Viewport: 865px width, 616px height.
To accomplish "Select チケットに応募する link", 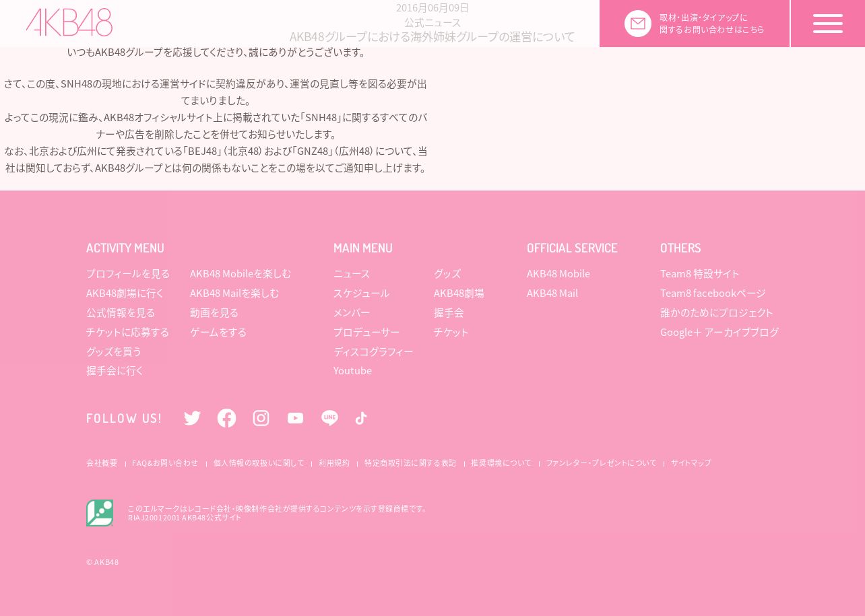I will (128, 332).
